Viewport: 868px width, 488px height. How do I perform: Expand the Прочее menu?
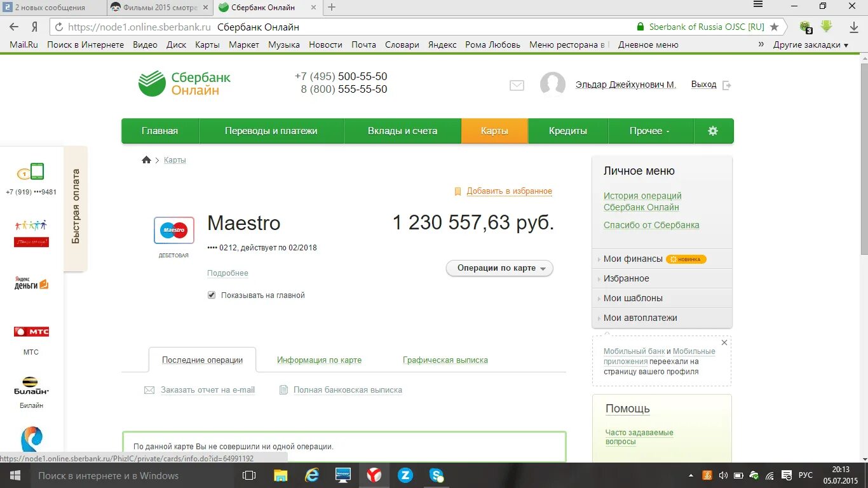(x=651, y=131)
